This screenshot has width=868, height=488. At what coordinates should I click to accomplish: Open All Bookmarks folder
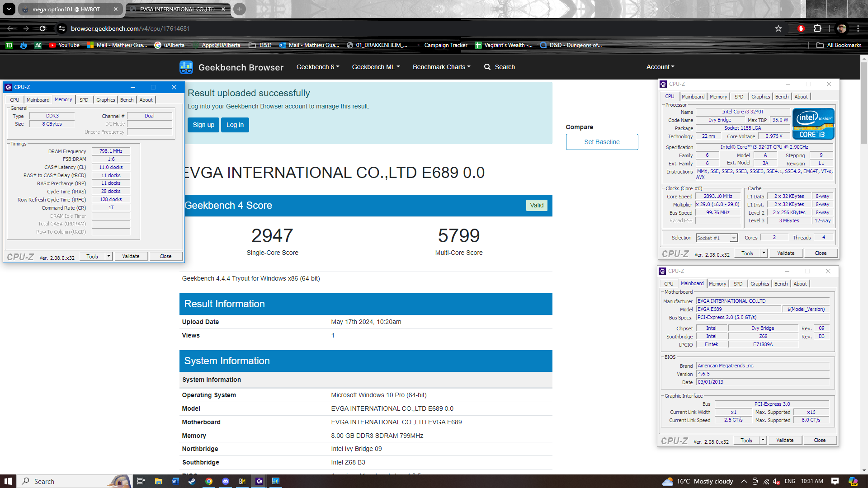click(839, 45)
